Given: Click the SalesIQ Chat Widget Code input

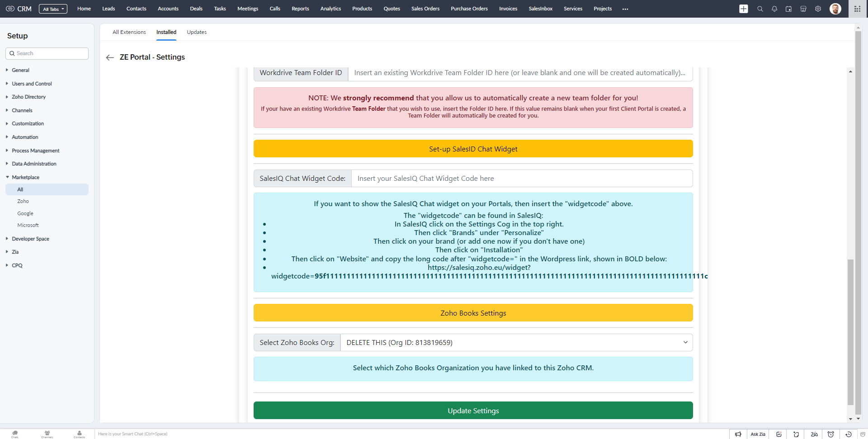Looking at the screenshot, I should 522,179.
